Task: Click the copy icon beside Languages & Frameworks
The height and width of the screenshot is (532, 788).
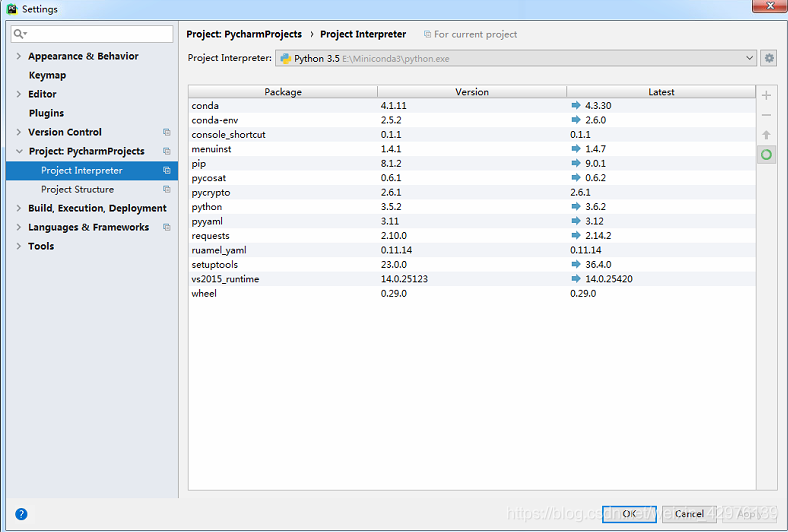Action: point(167,227)
